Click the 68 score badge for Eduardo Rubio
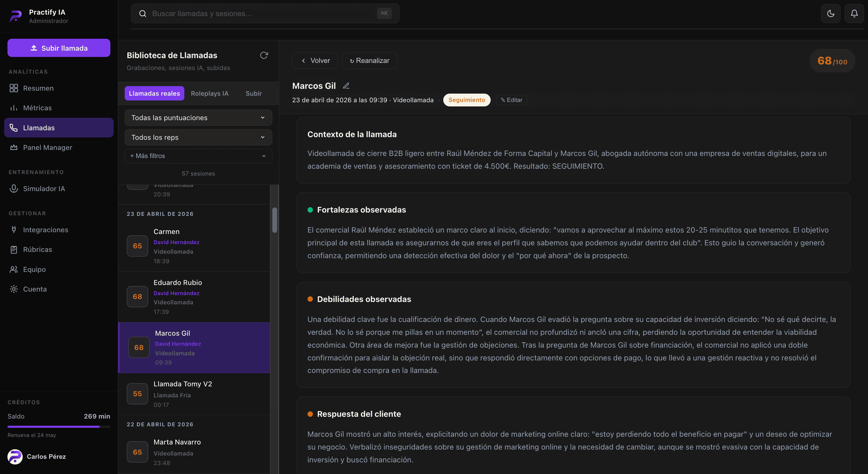 [x=138, y=297]
